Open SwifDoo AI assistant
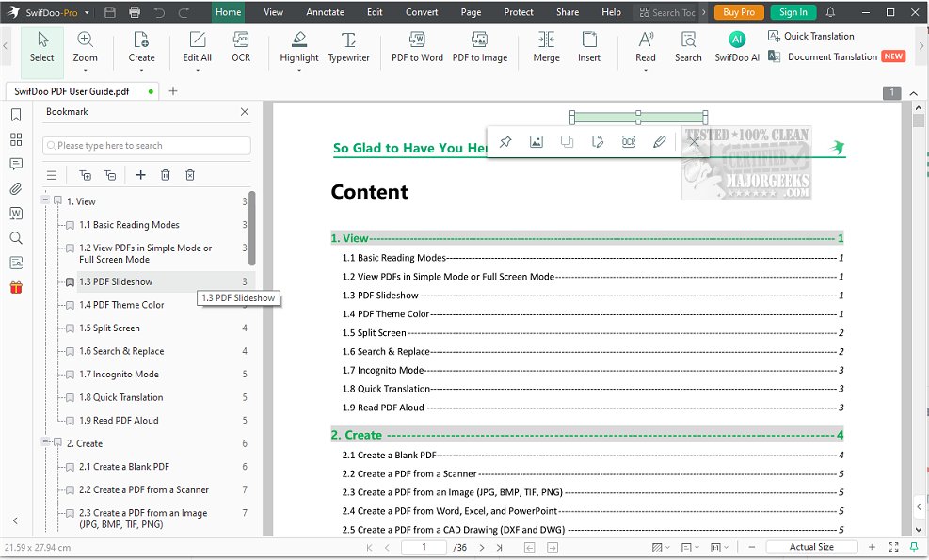This screenshot has height=560, width=929. pos(737,45)
